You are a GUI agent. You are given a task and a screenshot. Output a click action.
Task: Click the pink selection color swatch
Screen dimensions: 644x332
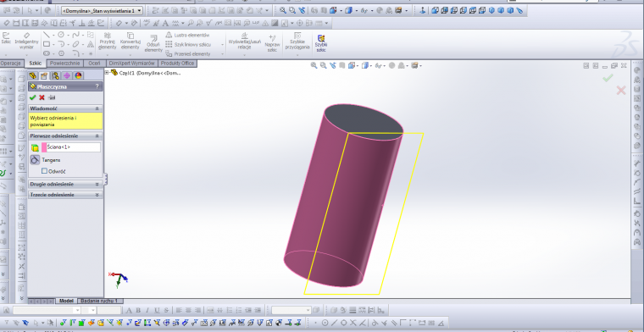pyautogui.click(x=43, y=147)
